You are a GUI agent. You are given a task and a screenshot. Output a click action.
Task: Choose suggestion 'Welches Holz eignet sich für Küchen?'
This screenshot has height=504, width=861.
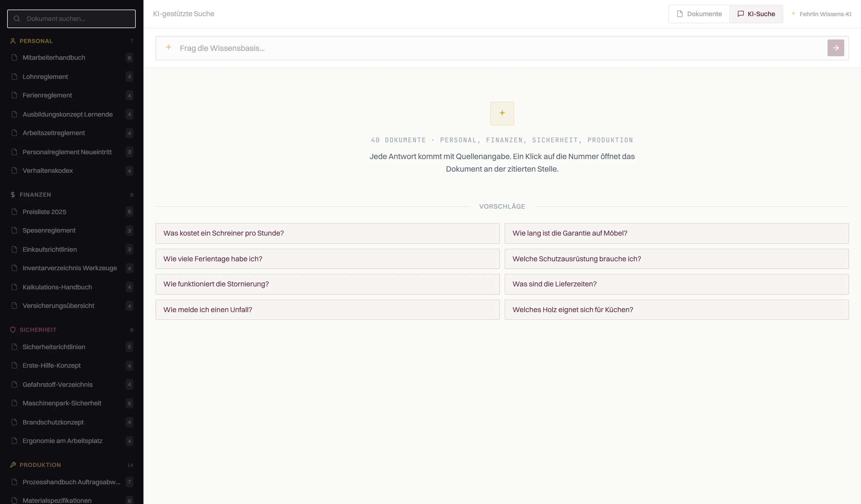point(677,310)
